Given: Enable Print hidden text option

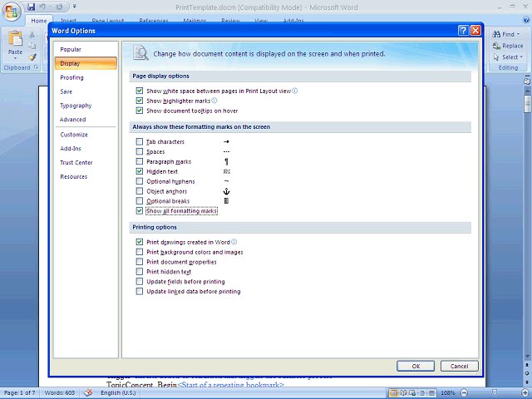Looking at the screenshot, I should tap(140, 272).
